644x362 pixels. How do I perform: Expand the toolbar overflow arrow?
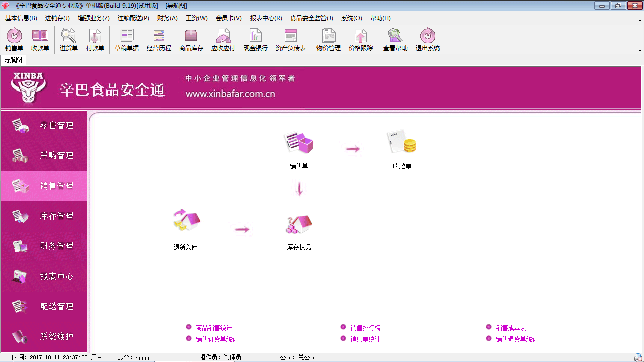[x=640, y=50]
